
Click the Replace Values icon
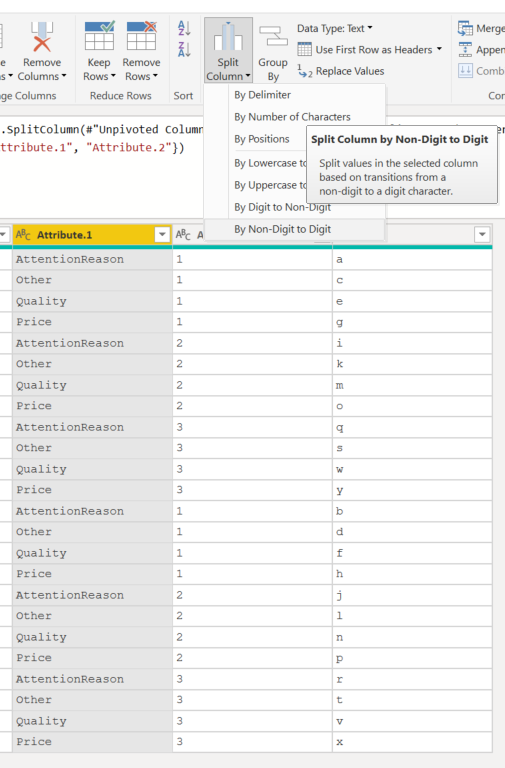pos(304,72)
